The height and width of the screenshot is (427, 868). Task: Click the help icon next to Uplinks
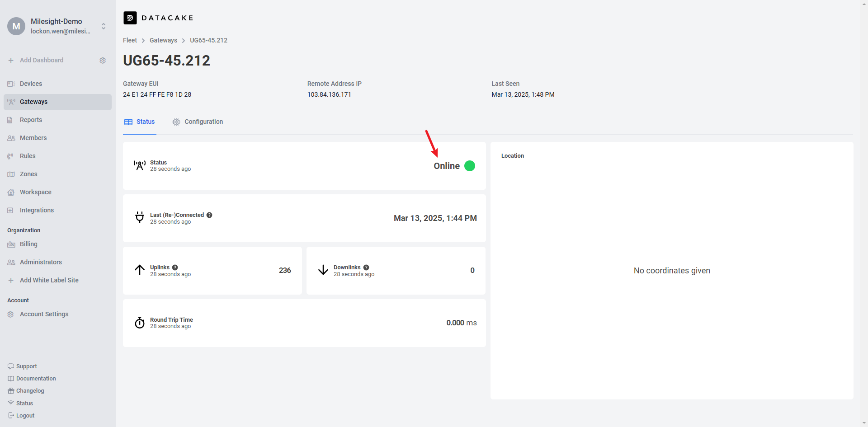175,267
